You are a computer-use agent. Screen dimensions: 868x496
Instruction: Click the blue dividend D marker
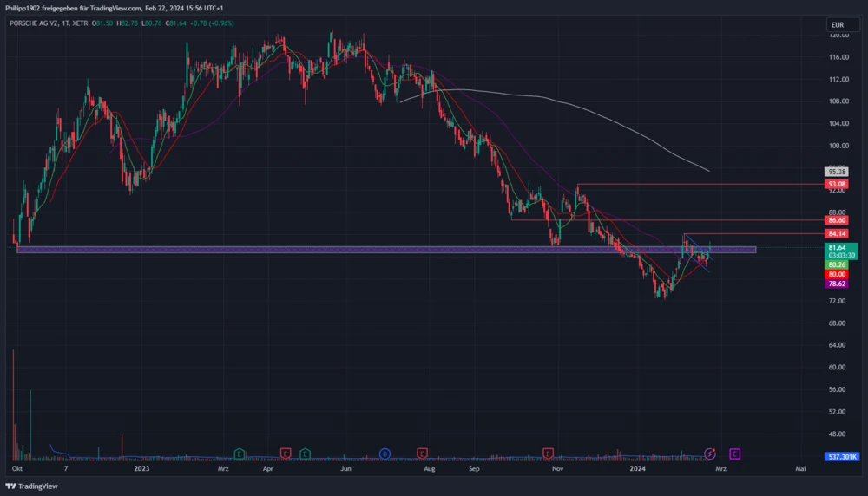pyautogui.click(x=385, y=453)
